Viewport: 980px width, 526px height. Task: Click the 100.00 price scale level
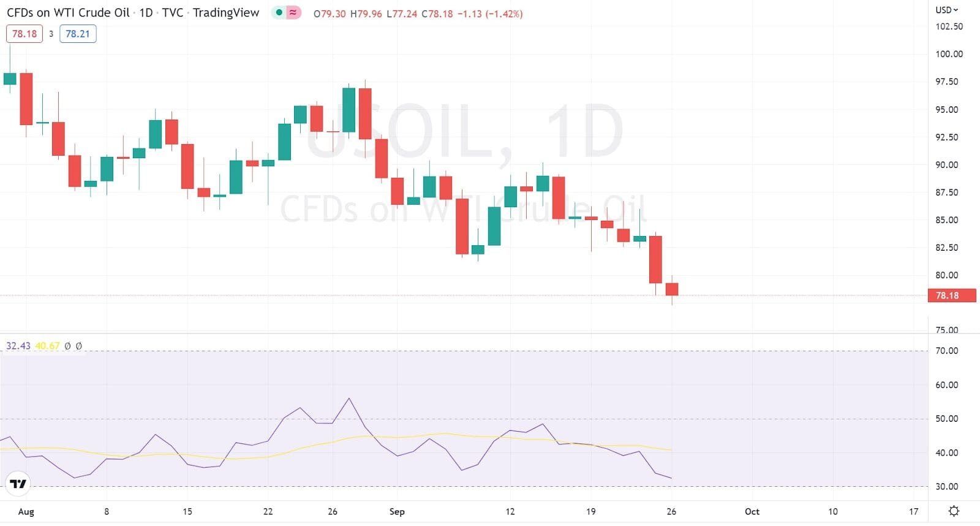[949, 54]
